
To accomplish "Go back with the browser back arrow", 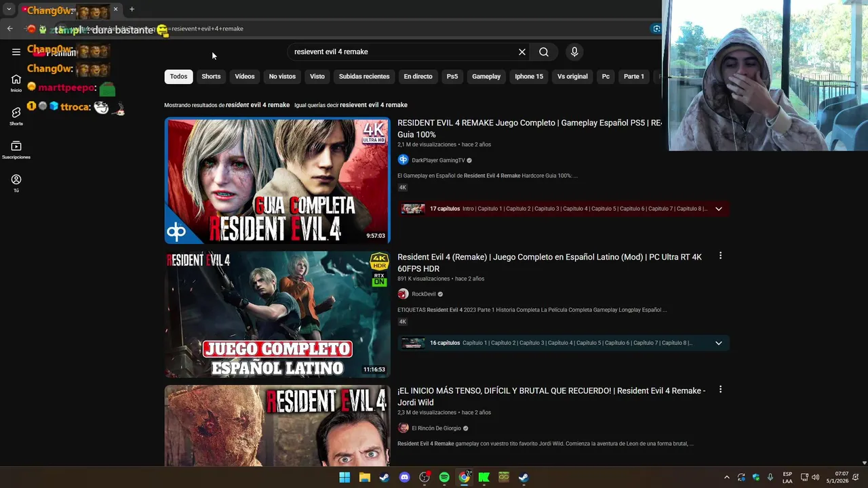I will click(9, 28).
